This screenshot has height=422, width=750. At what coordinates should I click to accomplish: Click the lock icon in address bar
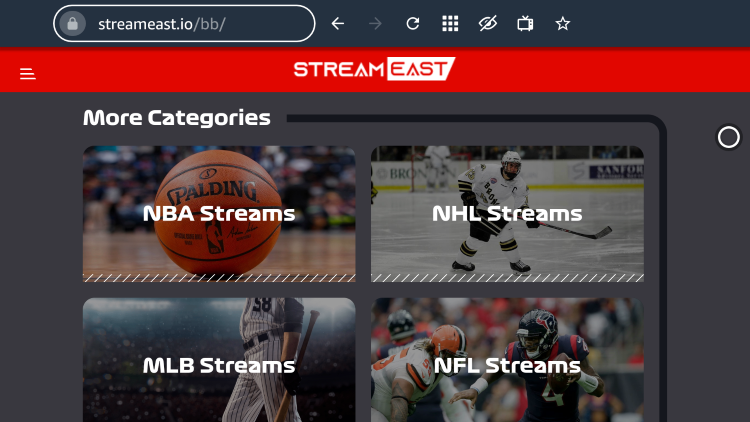73,23
